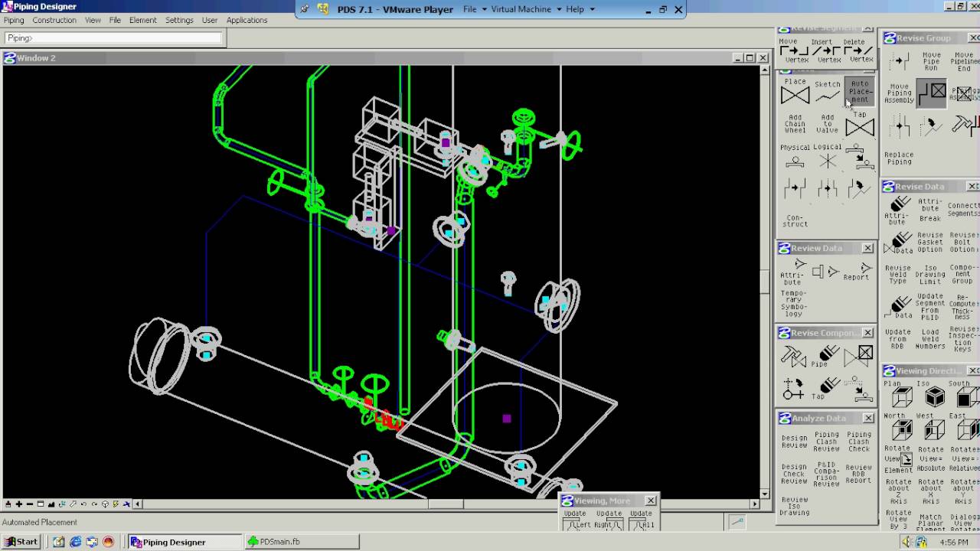The image size is (980, 551).
Task: Click Load Weld Numbers button
Action: click(x=930, y=339)
